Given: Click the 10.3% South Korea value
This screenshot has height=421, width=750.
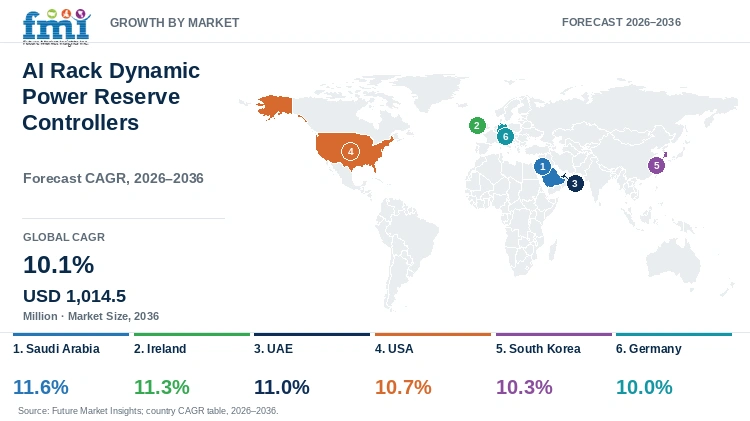Looking at the screenshot, I should (524, 387).
